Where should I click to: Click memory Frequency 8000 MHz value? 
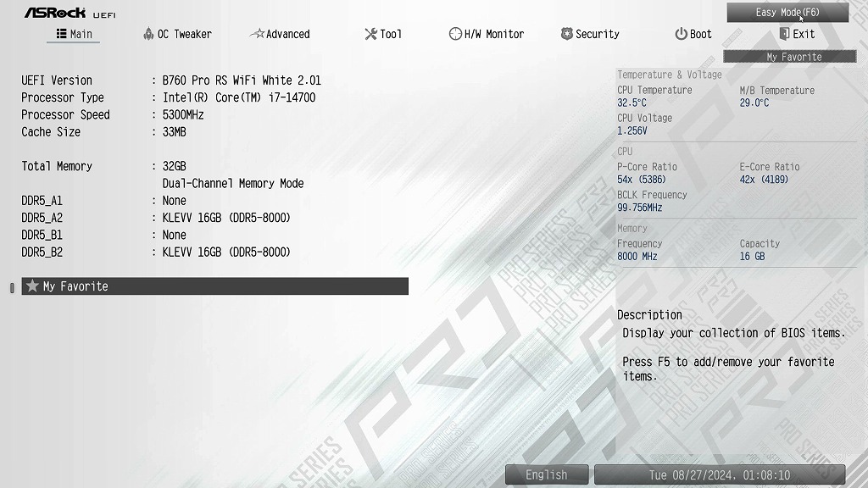pyautogui.click(x=637, y=256)
